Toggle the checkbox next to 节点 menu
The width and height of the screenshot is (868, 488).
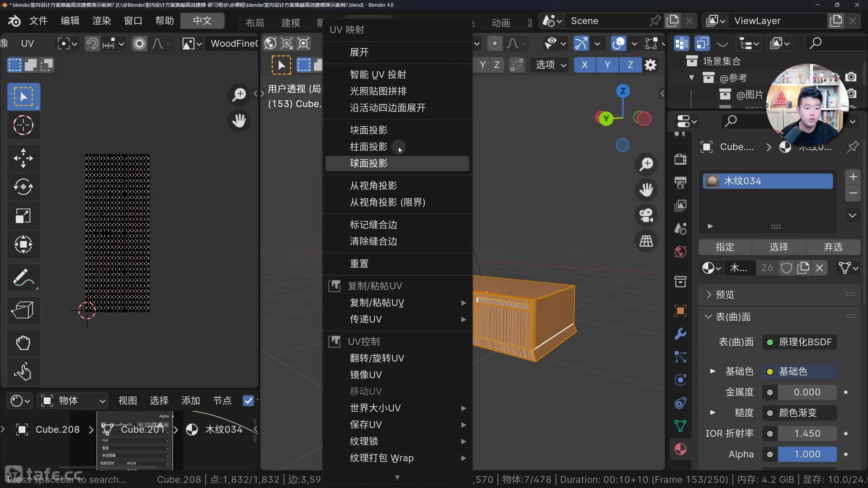(248, 401)
